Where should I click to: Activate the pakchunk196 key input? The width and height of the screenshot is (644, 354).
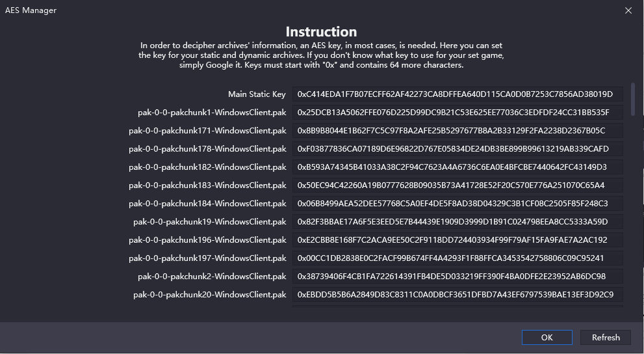click(x=457, y=239)
